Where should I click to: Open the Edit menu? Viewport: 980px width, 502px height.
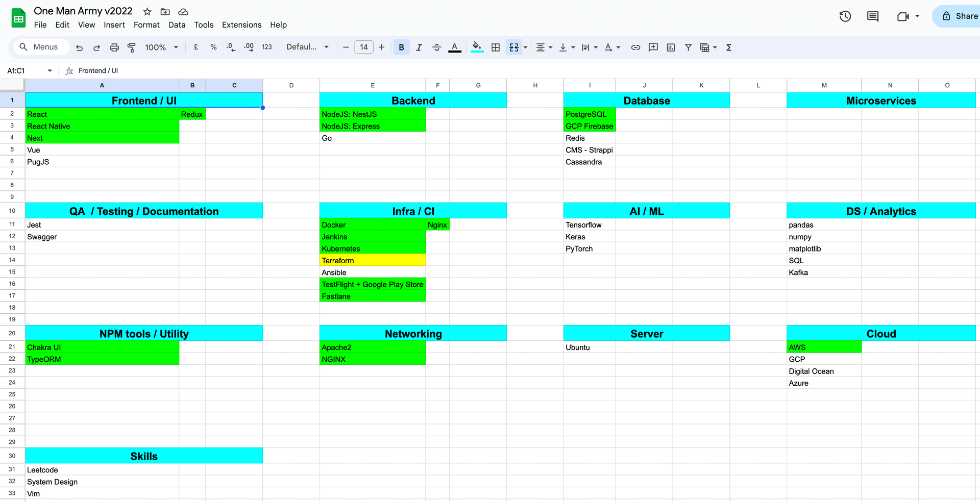click(x=62, y=24)
